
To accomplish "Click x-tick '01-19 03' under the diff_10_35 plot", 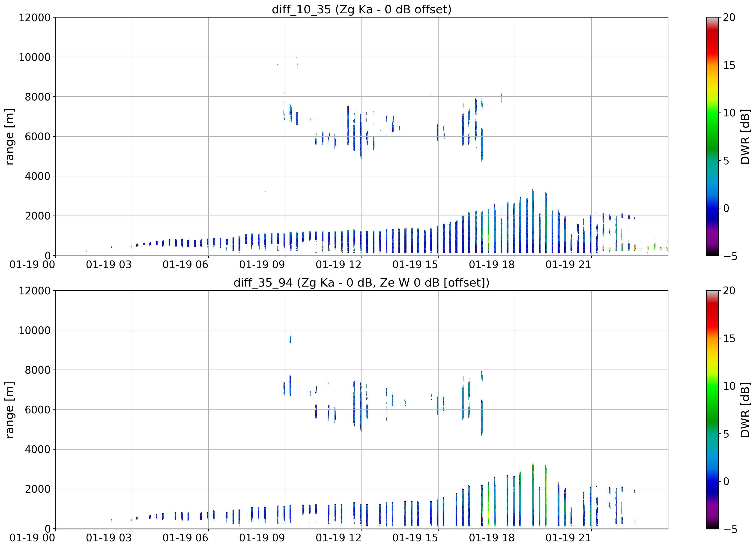I will [109, 265].
